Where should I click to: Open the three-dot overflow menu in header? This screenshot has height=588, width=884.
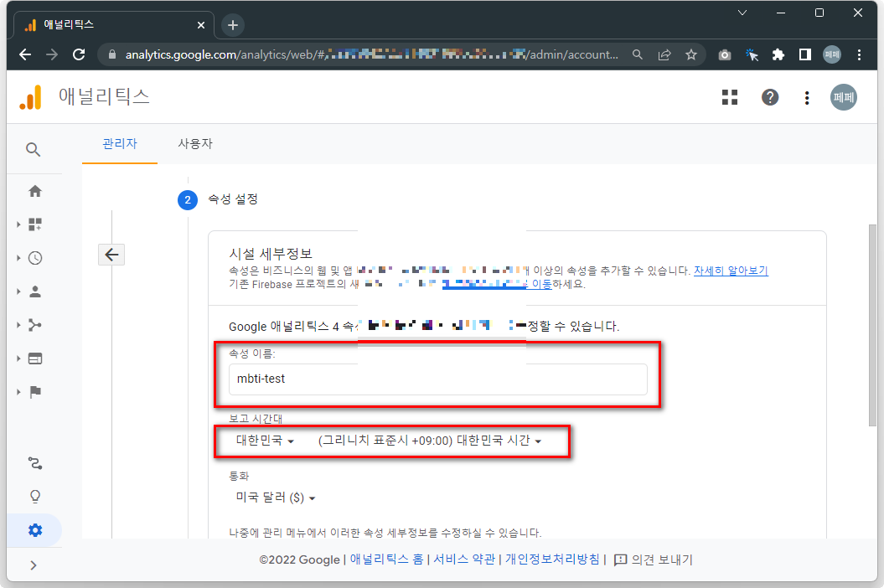pyautogui.click(x=806, y=97)
